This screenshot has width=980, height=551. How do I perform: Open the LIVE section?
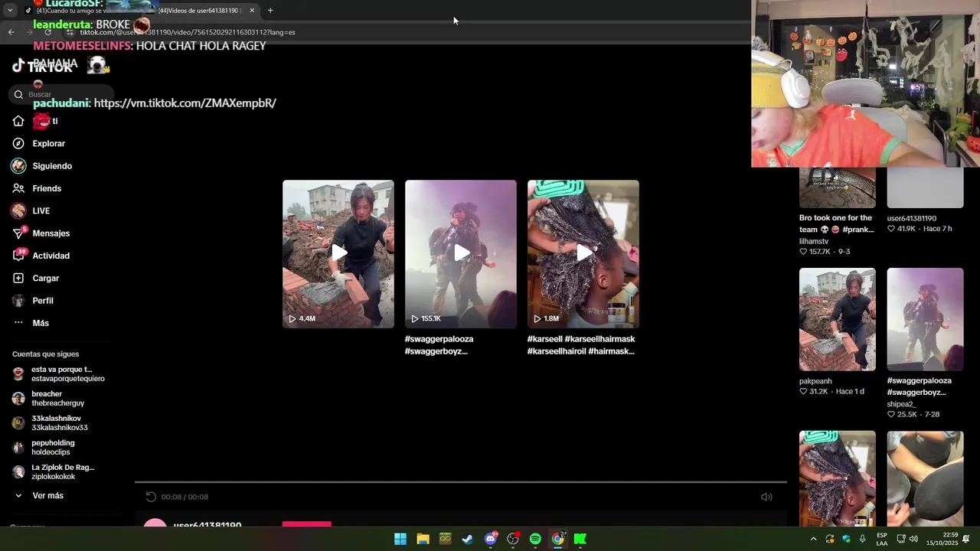[41, 210]
